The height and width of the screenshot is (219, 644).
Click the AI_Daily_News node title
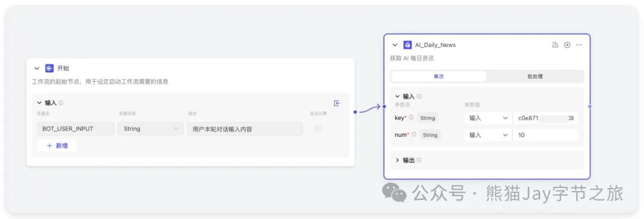pos(435,45)
